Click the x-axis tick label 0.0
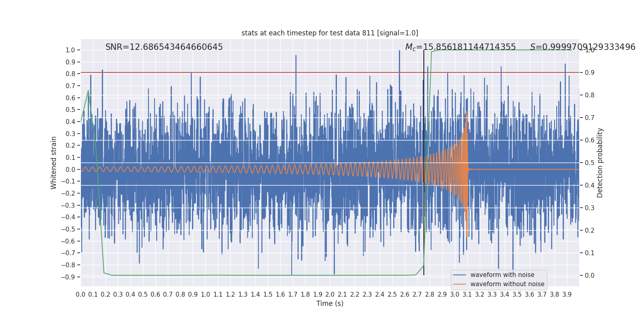The image size is (644, 322). (x=80, y=295)
